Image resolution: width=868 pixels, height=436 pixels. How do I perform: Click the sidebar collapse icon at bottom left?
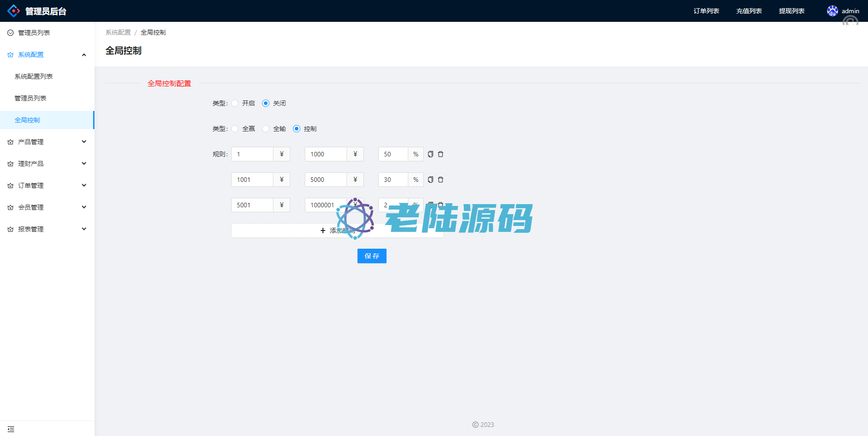(11, 429)
